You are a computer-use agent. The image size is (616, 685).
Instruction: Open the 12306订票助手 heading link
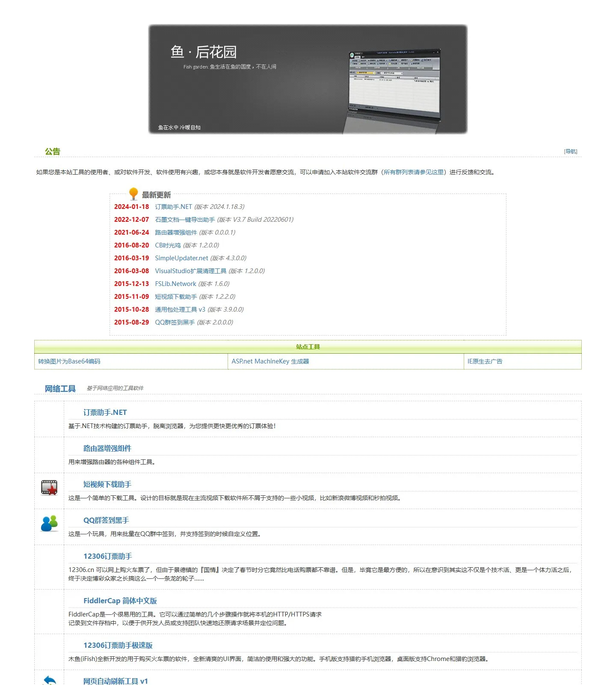(107, 556)
